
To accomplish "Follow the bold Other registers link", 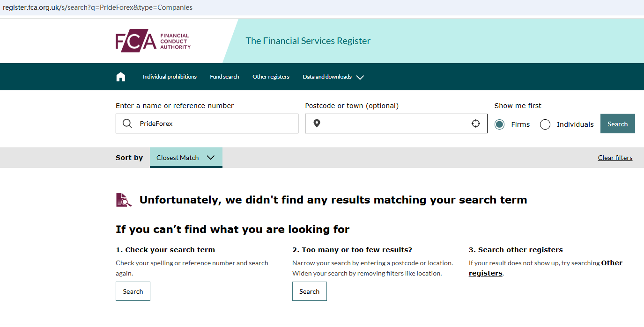I will [x=611, y=263].
